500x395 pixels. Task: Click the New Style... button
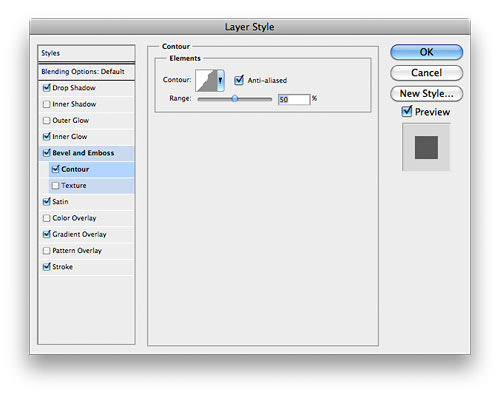[x=426, y=93]
